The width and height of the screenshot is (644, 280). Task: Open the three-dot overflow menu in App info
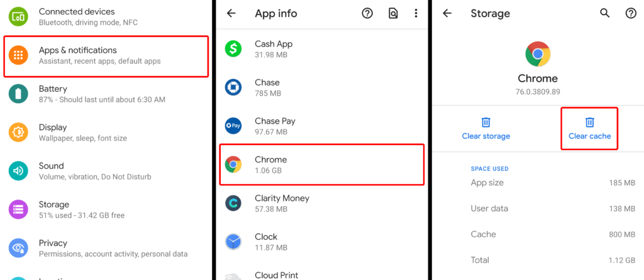[x=416, y=13]
